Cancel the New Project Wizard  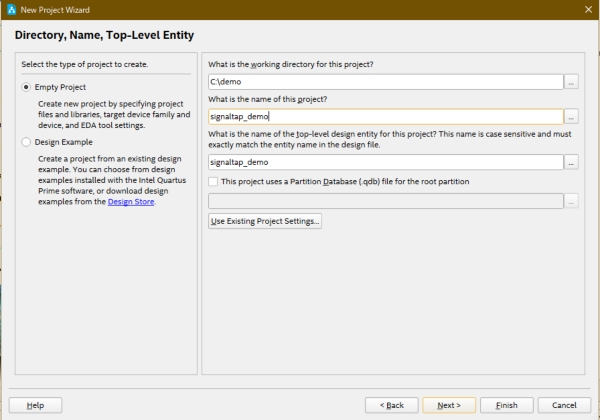click(x=564, y=405)
